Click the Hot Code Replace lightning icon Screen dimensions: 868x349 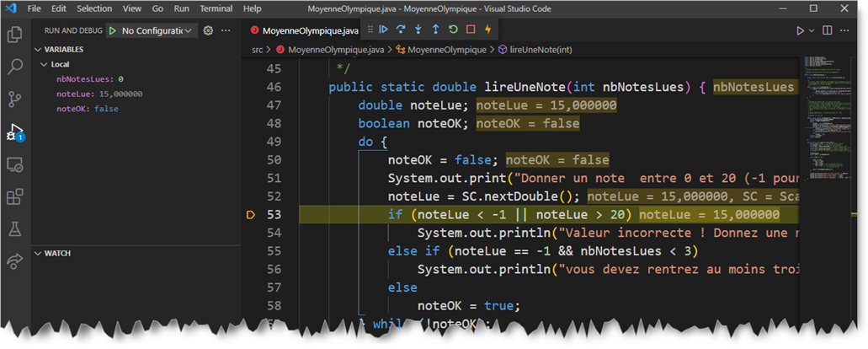(488, 30)
